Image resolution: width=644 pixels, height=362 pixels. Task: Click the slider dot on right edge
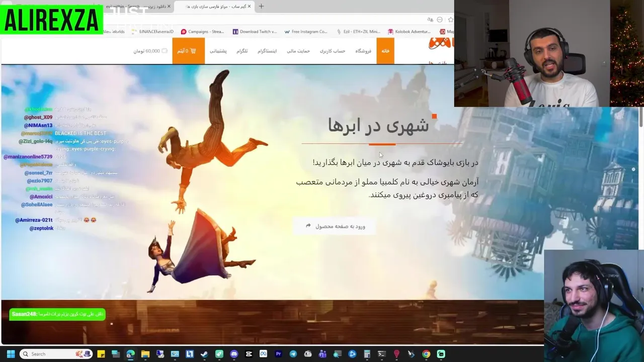[x=633, y=169]
